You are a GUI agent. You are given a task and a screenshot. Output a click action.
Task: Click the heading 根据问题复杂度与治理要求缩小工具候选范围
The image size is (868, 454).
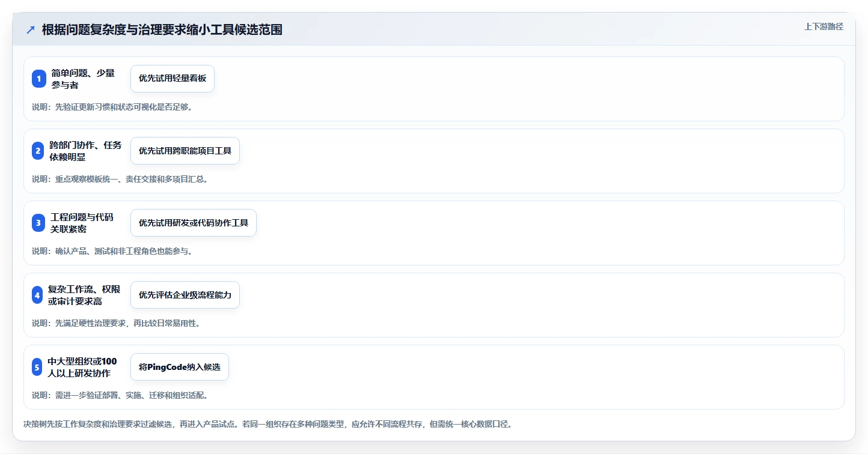pyautogui.click(x=162, y=30)
